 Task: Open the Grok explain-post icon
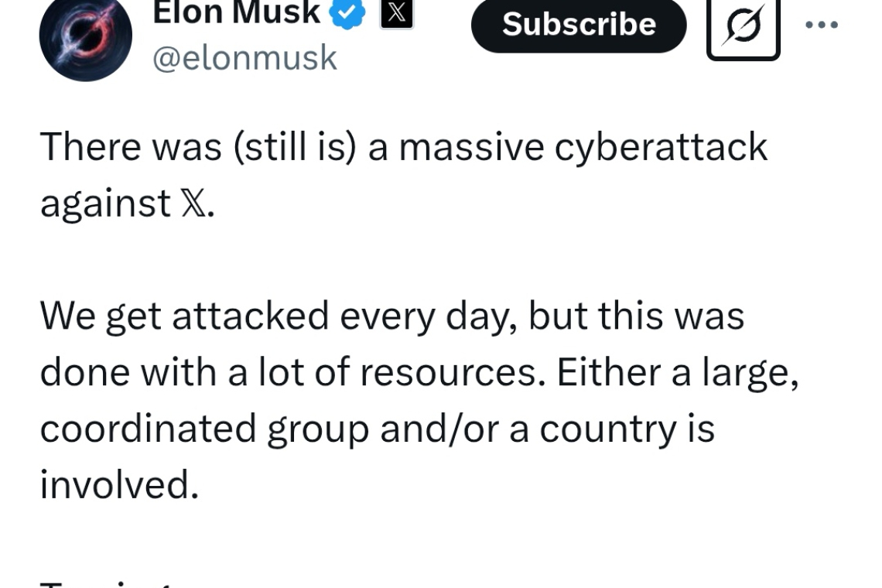pyautogui.click(x=743, y=27)
